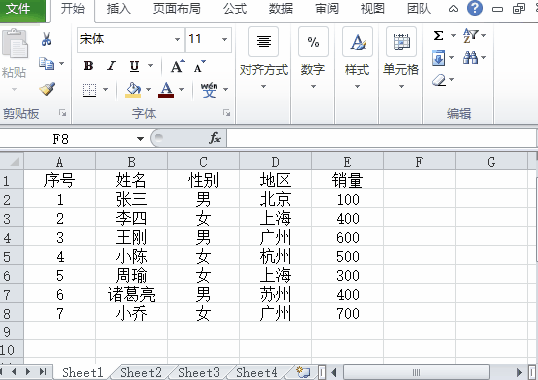
Task: Switch to the 页面布局 tab
Action: [x=176, y=9]
